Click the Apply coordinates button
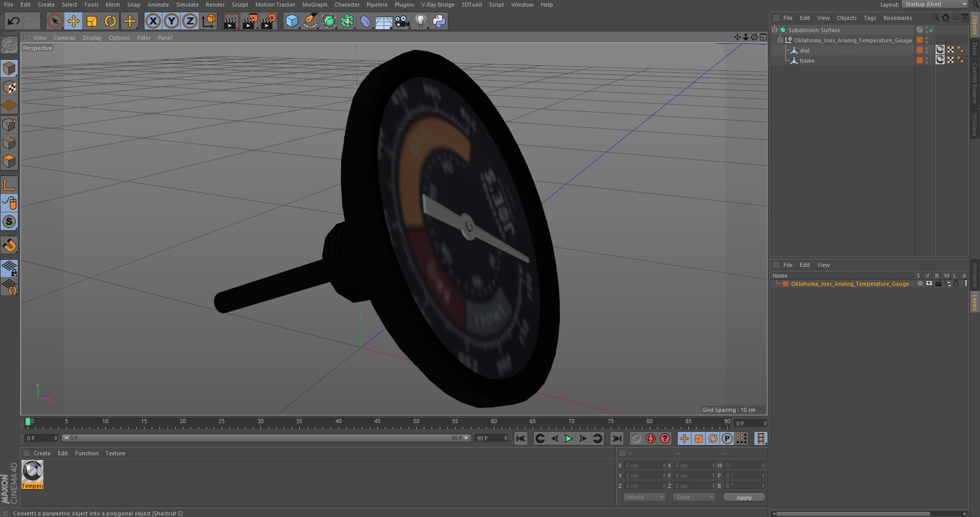Image resolution: width=980 pixels, height=517 pixels. pyautogui.click(x=744, y=498)
